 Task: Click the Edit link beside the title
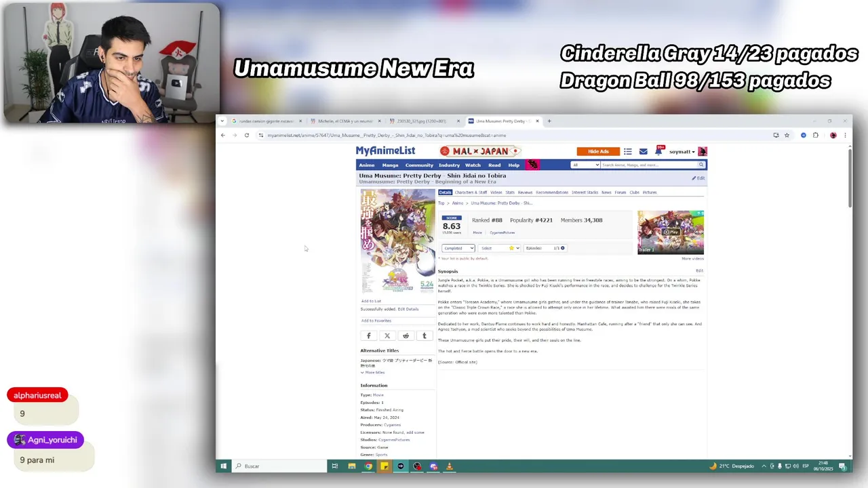pyautogui.click(x=698, y=178)
